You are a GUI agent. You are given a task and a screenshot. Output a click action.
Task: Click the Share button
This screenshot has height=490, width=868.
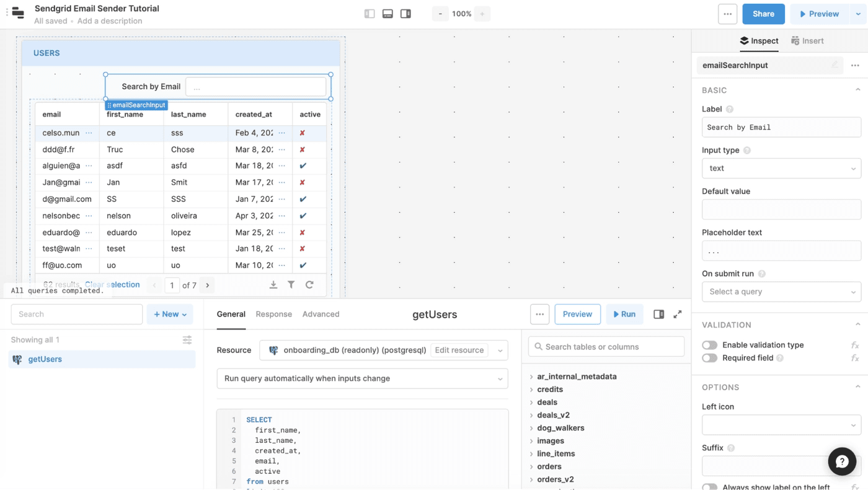click(x=763, y=14)
